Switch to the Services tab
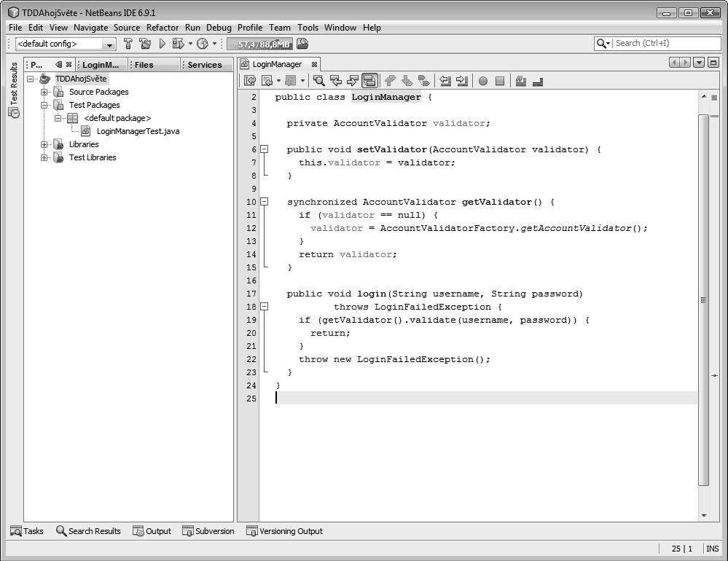728x561 pixels. click(x=206, y=65)
